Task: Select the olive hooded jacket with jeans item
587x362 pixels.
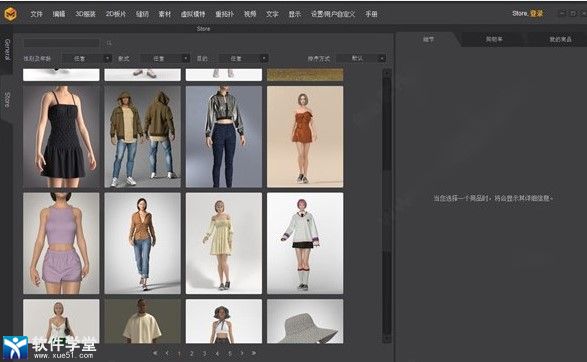Action: [143, 137]
